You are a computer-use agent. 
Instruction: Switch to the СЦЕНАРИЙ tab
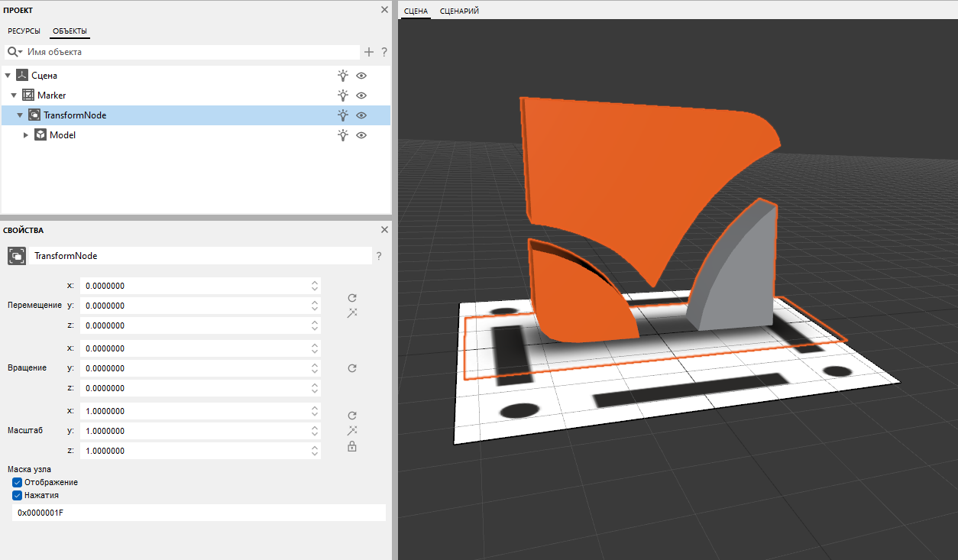click(x=459, y=11)
